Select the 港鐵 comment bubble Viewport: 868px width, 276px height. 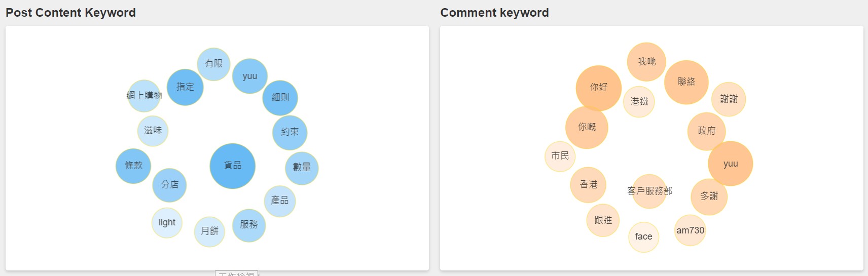pyautogui.click(x=639, y=102)
